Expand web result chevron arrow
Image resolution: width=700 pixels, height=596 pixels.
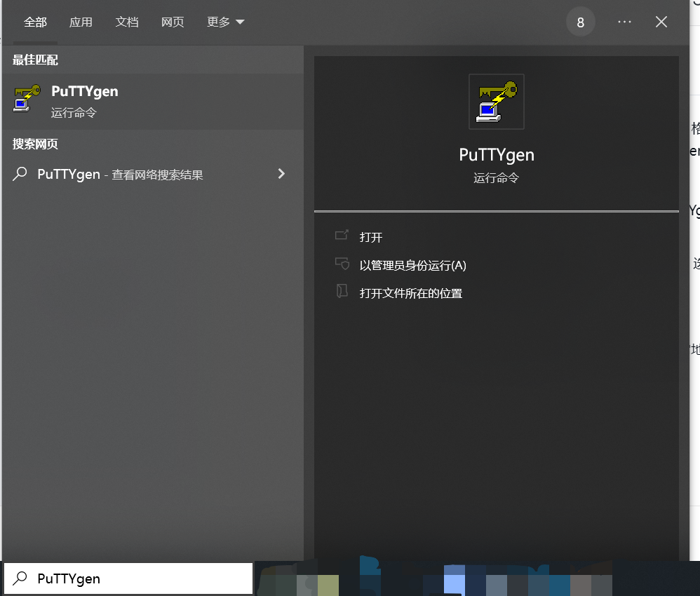[281, 174]
